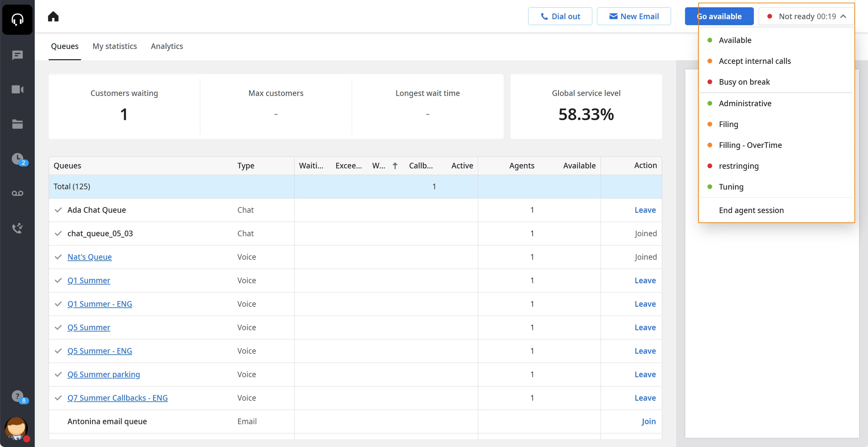The width and height of the screenshot is (868, 447).
Task: Select Accept internal calls status
Action: [x=776, y=61]
